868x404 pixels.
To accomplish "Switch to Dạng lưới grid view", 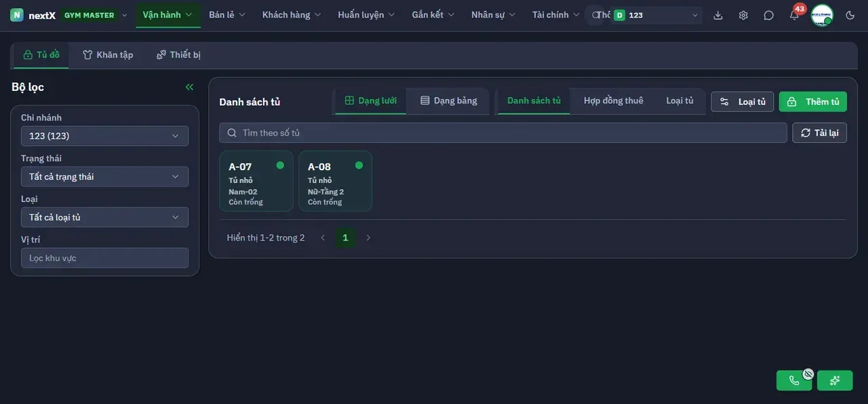I will click(x=370, y=101).
